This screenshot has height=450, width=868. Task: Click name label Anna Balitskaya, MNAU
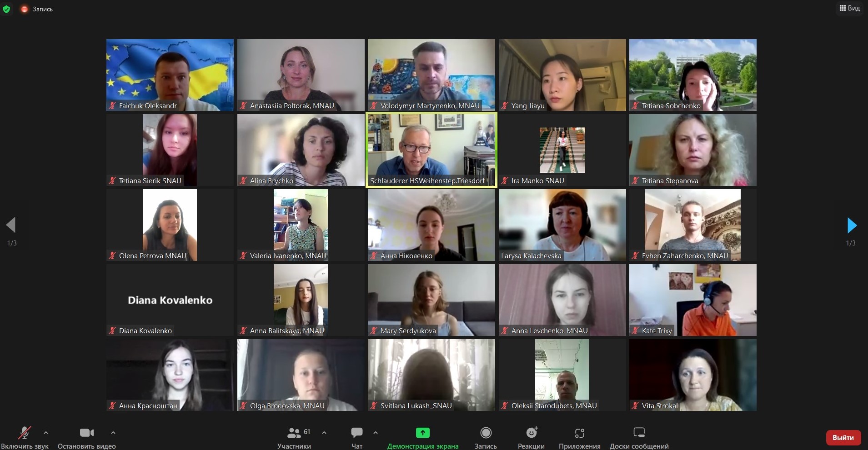(287, 330)
